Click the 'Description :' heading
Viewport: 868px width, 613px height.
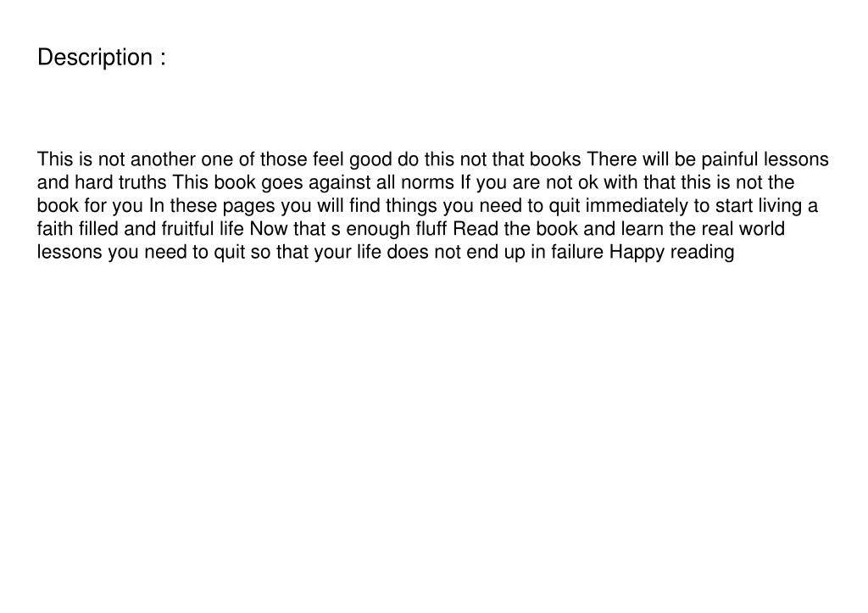(102, 58)
